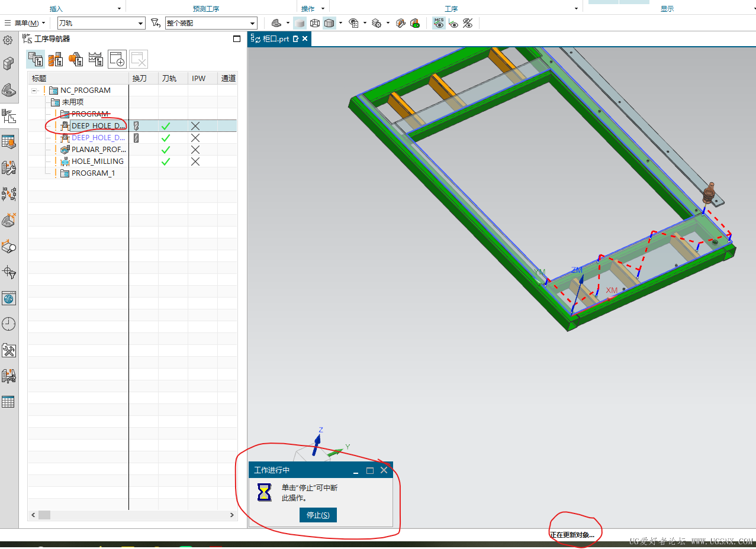Switch to Geometry view icon
The height and width of the screenshot is (549, 756).
76,59
